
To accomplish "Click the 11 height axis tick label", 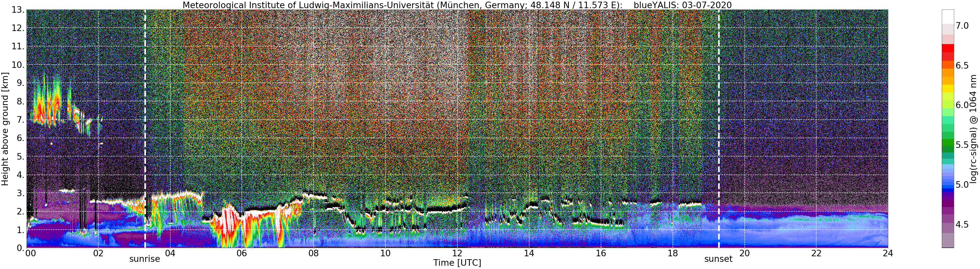I will [18, 46].
